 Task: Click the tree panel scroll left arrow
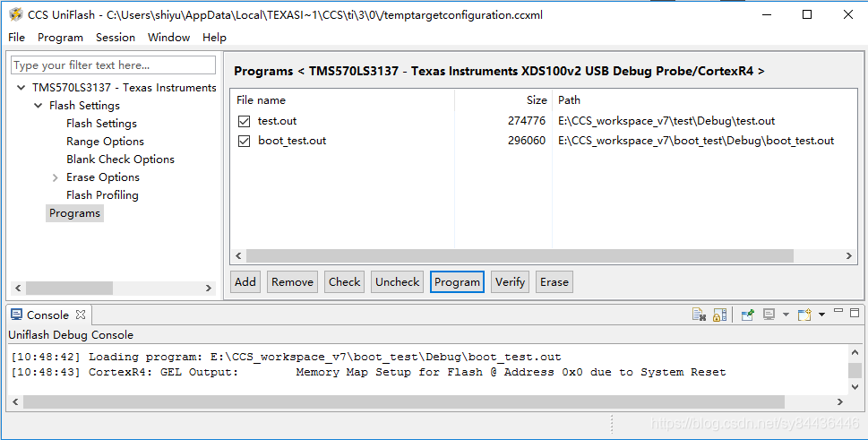pos(18,289)
